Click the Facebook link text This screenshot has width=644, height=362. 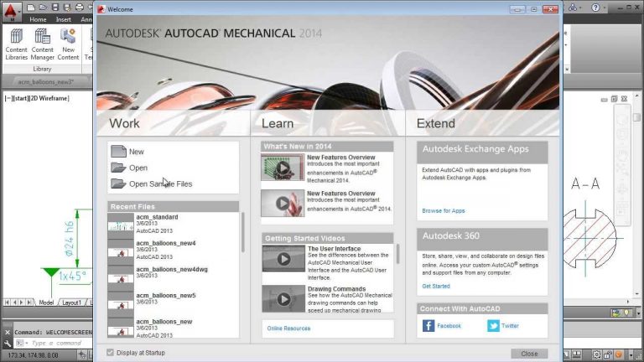[449, 325]
